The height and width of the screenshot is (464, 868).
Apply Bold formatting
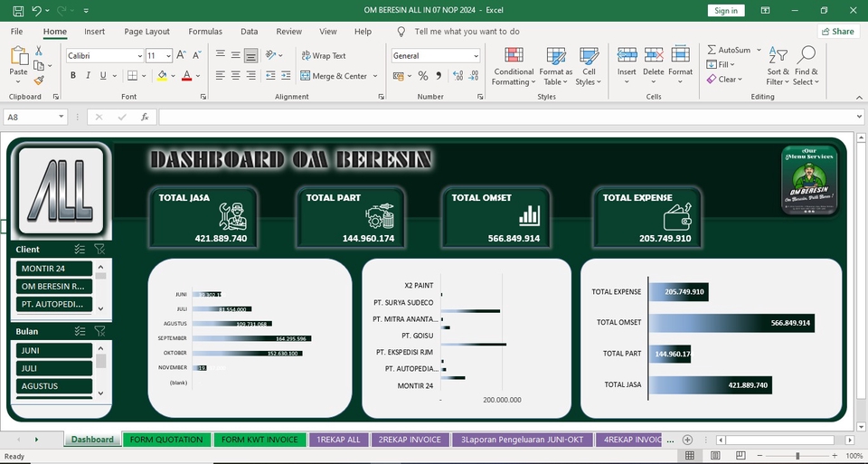pyautogui.click(x=73, y=76)
